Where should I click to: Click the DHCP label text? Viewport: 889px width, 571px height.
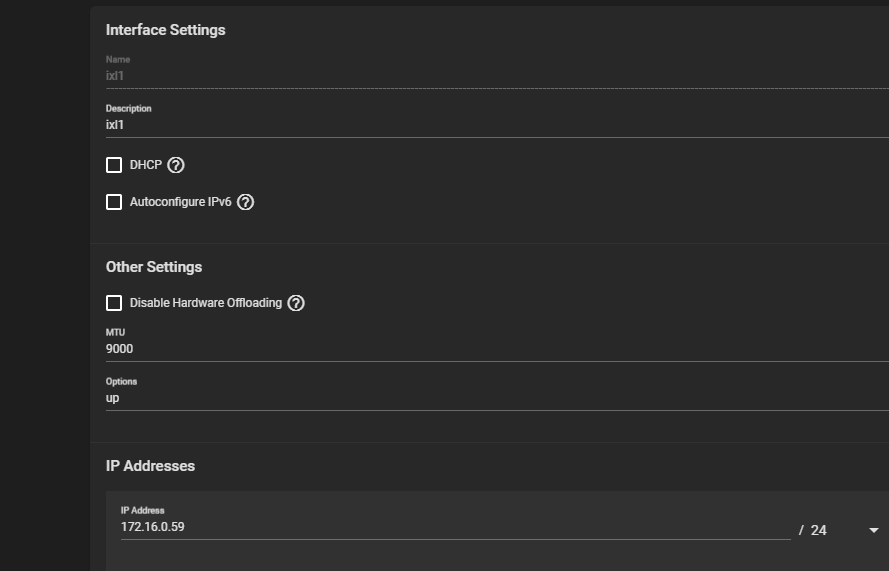click(x=146, y=165)
